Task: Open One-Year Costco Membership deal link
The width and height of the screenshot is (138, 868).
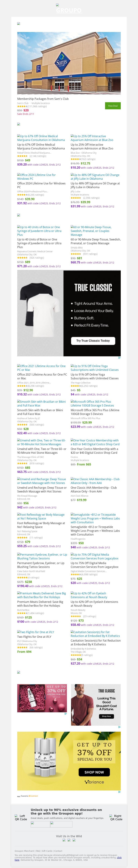Action: click(x=95, y=442)
